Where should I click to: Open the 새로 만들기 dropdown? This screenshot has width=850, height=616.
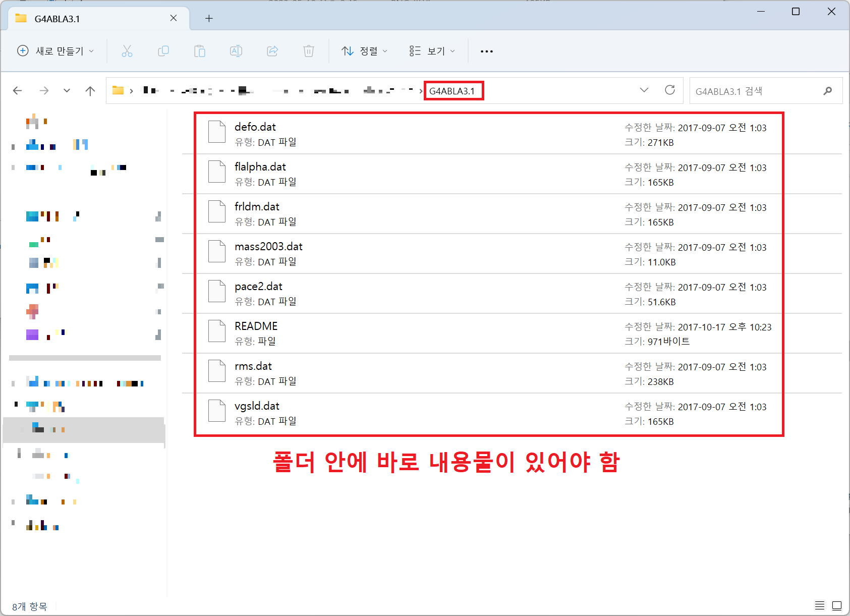pyautogui.click(x=56, y=51)
